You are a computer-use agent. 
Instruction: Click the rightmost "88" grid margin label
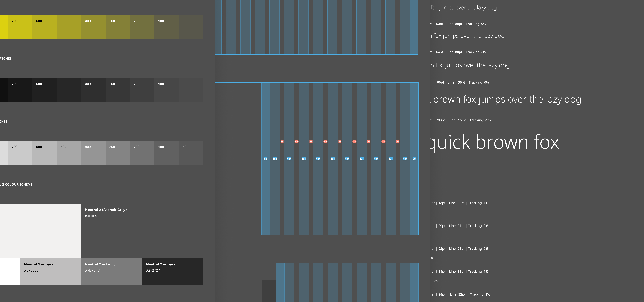pyautogui.click(x=414, y=159)
